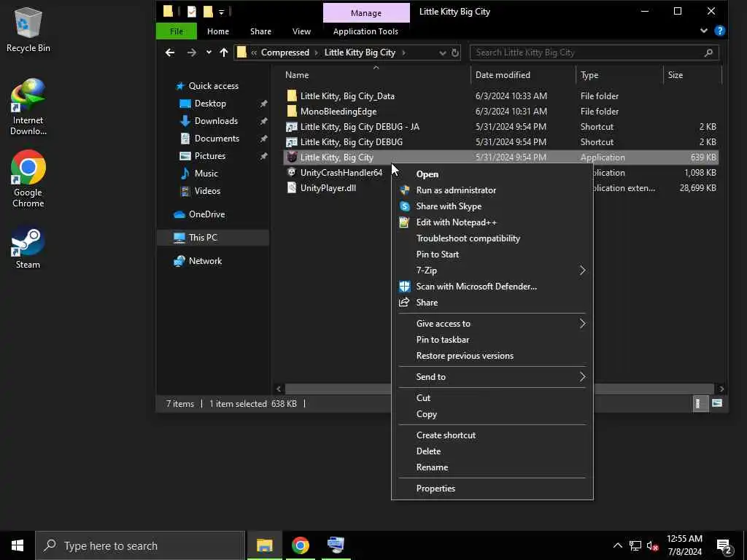Go up one folder level arrow

coord(223,52)
